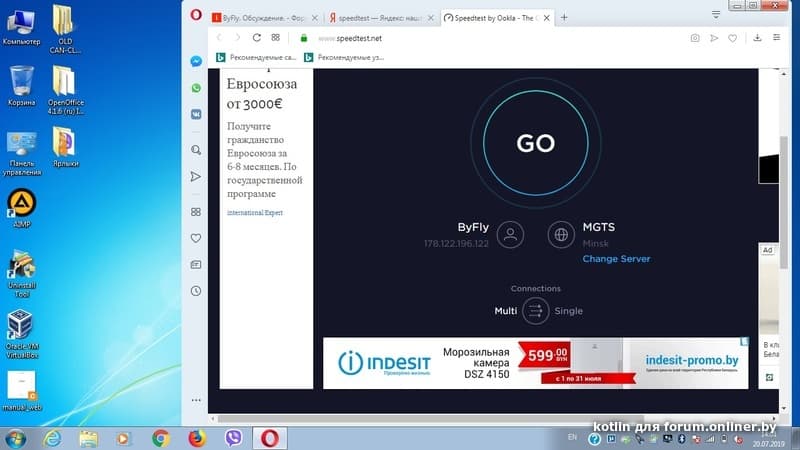This screenshot has width=800, height=450.
Task: Open the Indesit freezer banner ad
Action: pos(536,363)
